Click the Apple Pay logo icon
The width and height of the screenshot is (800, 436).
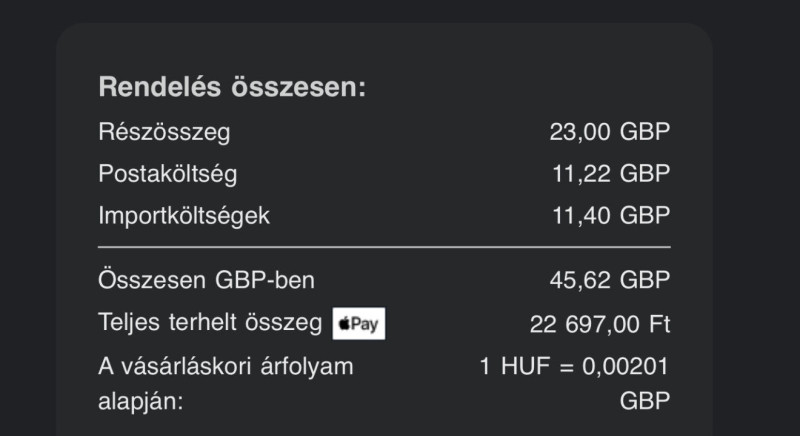359,323
